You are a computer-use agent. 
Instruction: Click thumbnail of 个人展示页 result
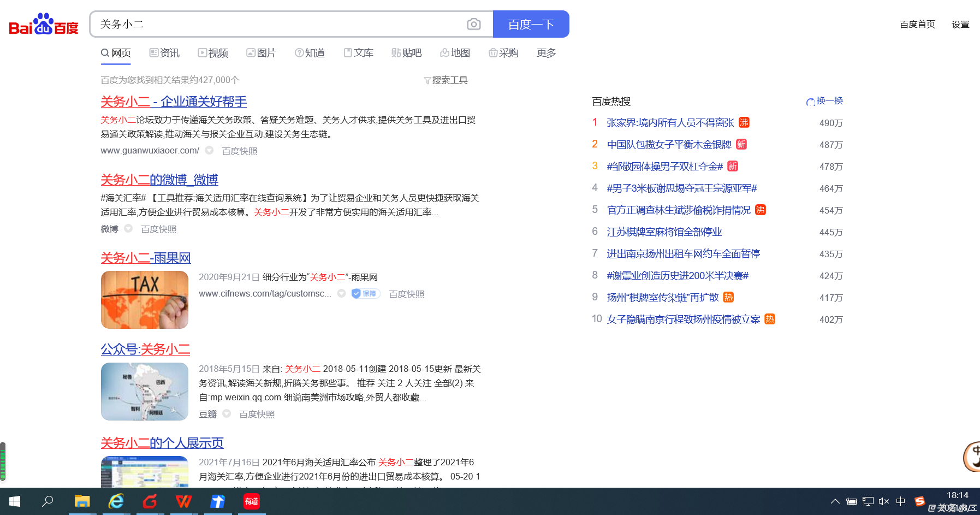145,472
